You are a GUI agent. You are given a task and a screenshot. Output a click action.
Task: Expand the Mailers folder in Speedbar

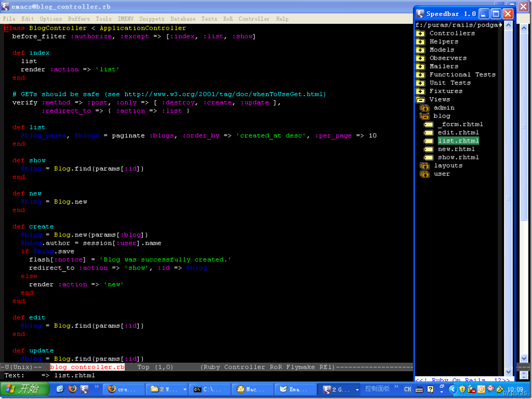coord(420,66)
